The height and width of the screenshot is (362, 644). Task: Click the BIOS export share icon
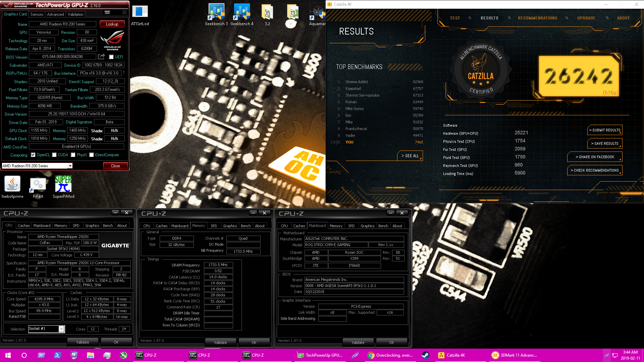coord(101,57)
